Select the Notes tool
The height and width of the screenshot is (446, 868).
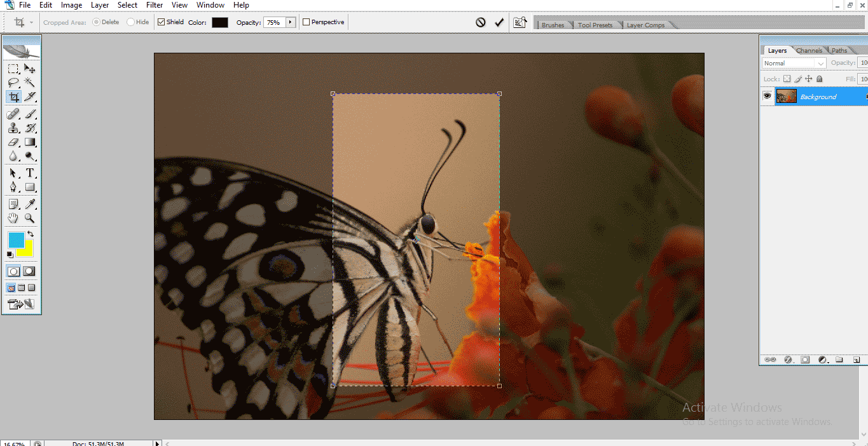point(13,205)
